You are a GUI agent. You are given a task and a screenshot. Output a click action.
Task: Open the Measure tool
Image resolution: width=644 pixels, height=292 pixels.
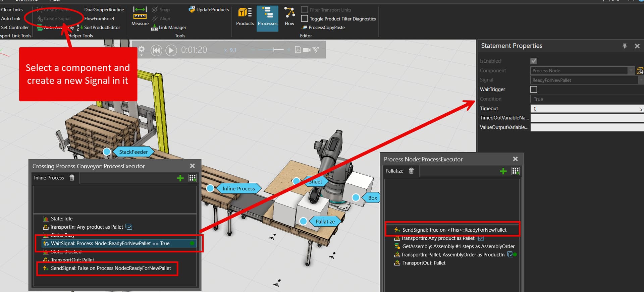click(x=140, y=16)
